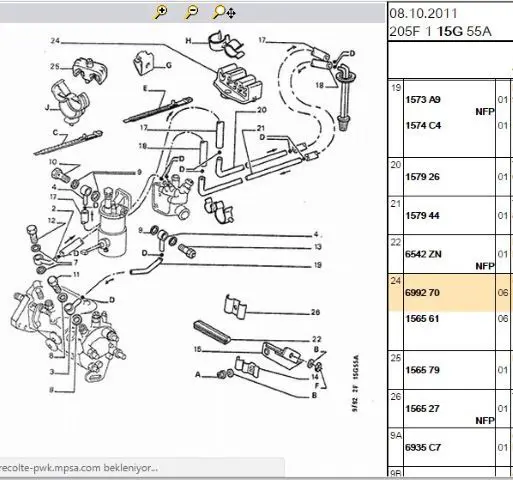
Task: Activate the magnifier with move arrows tool
Action: (x=224, y=12)
